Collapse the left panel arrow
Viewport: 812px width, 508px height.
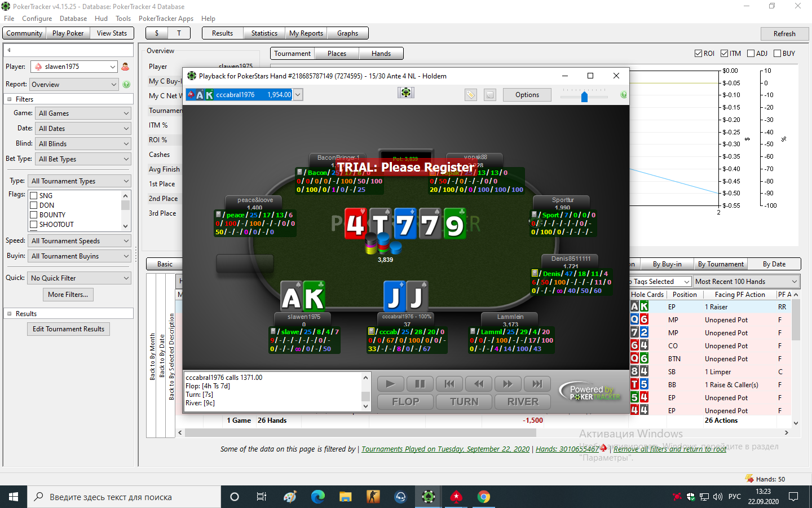[9, 50]
